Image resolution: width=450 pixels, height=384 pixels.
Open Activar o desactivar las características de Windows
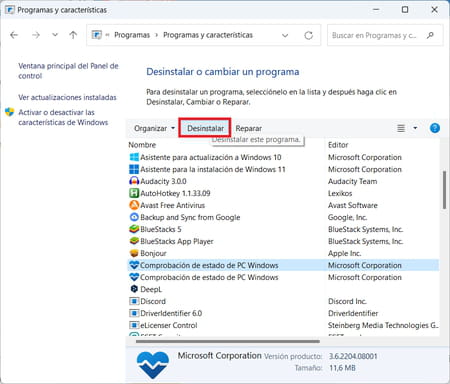(x=63, y=117)
